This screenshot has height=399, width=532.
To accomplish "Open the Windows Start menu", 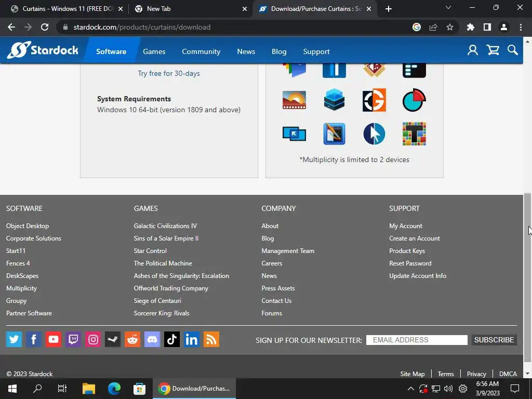I will [x=12, y=389].
